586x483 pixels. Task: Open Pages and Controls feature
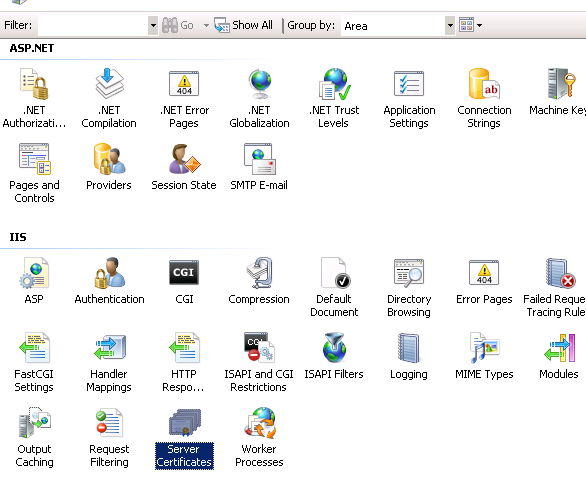[34, 173]
